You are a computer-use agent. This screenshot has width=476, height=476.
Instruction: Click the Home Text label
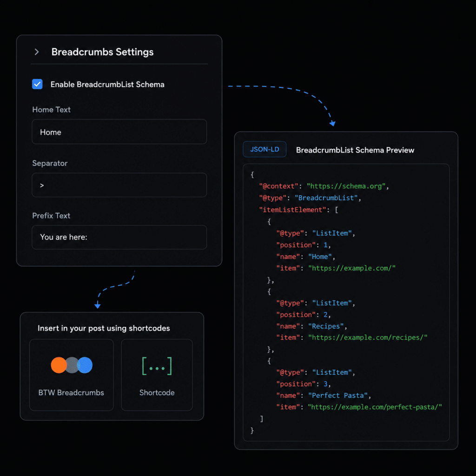(51, 110)
